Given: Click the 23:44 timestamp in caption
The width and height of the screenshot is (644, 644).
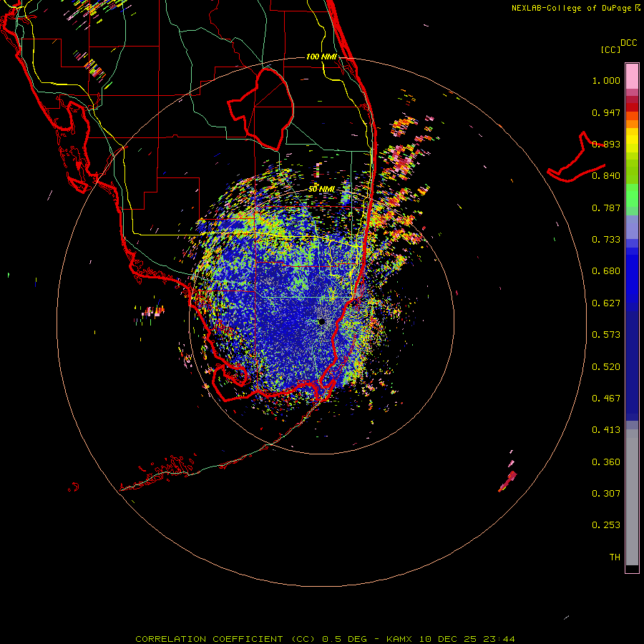Looking at the screenshot, I should point(499,639).
